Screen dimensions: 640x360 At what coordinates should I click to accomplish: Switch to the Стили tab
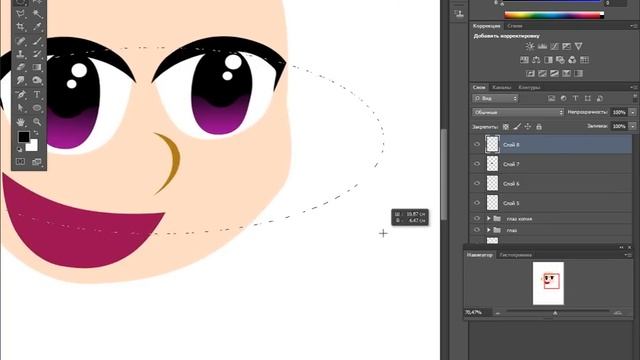click(x=515, y=26)
